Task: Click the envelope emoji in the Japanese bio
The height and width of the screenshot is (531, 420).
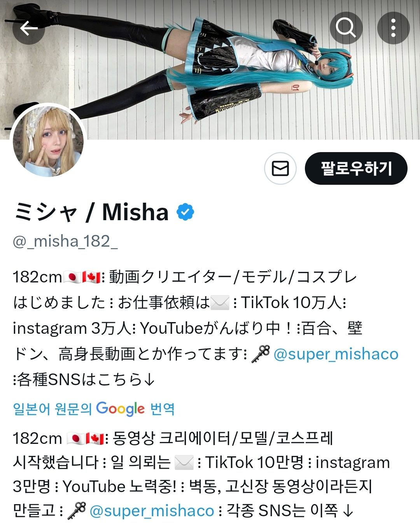Action: click(220, 303)
